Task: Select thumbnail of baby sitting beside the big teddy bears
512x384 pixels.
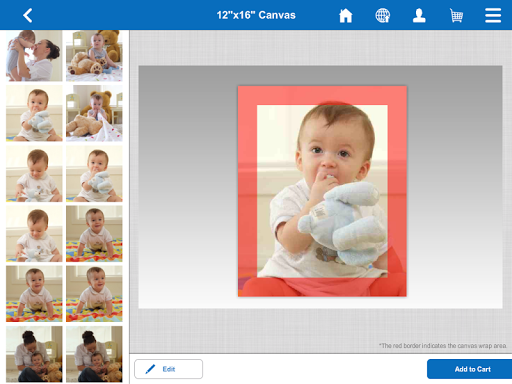Action: [94, 56]
